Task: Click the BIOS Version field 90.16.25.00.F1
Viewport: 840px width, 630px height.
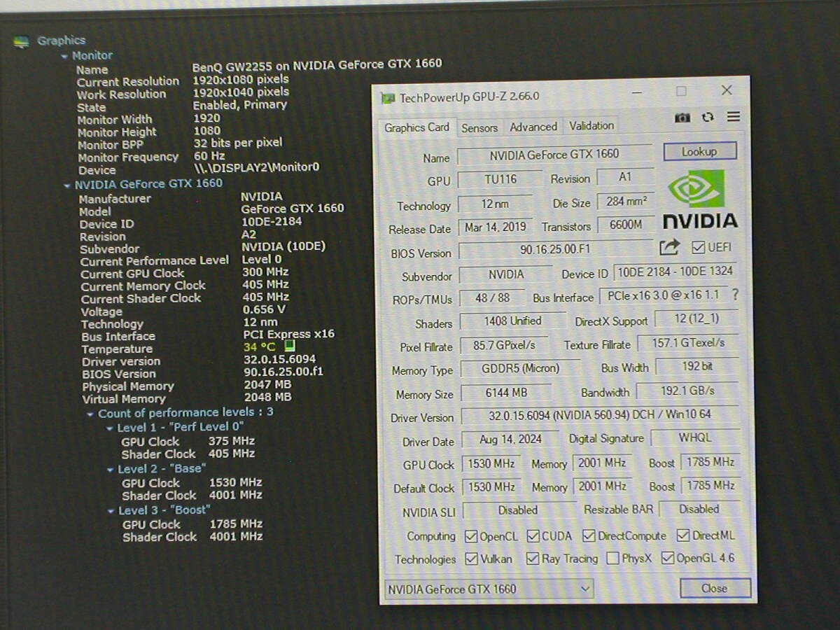Action: [554, 249]
